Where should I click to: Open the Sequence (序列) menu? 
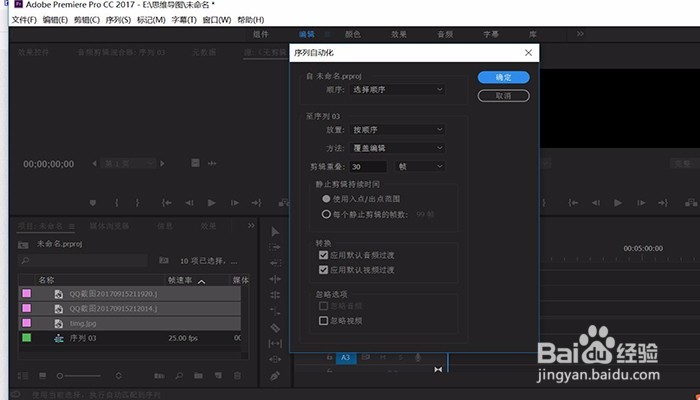click(x=118, y=20)
